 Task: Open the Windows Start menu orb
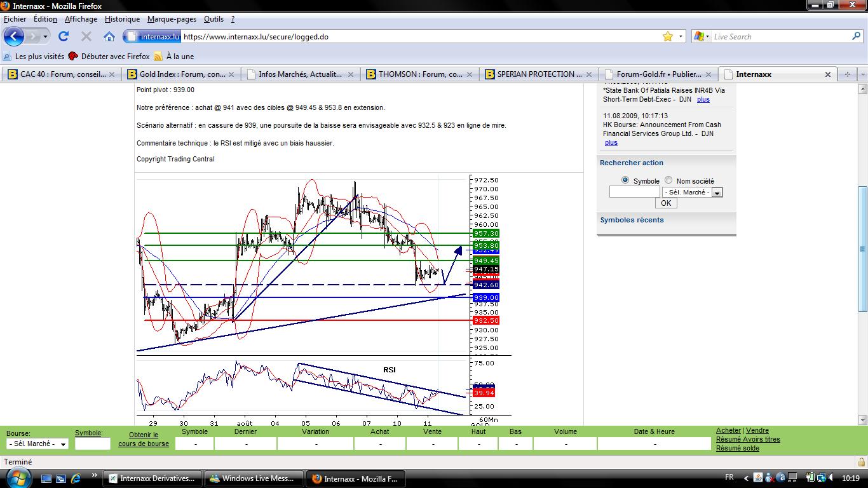click(17, 478)
